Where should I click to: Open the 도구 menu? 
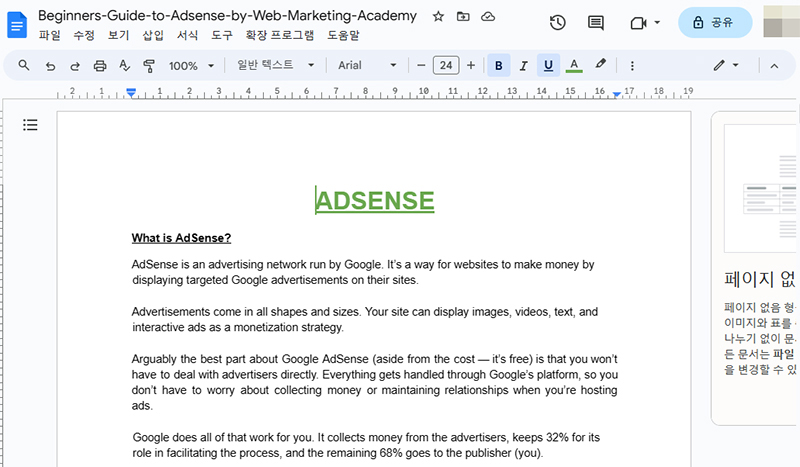pos(222,35)
